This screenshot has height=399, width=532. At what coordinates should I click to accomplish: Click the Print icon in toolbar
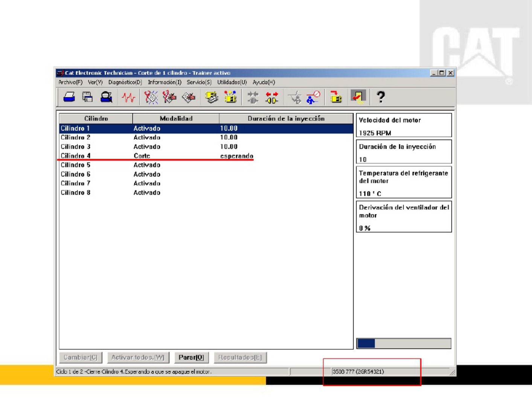[x=69, y=97]
